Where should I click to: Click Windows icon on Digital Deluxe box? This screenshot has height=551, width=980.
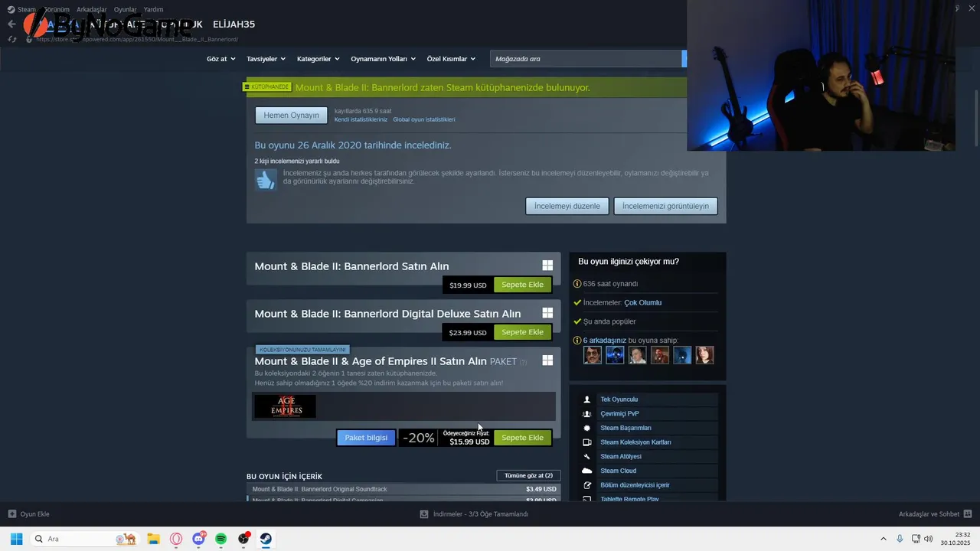(x=547, y=313)
